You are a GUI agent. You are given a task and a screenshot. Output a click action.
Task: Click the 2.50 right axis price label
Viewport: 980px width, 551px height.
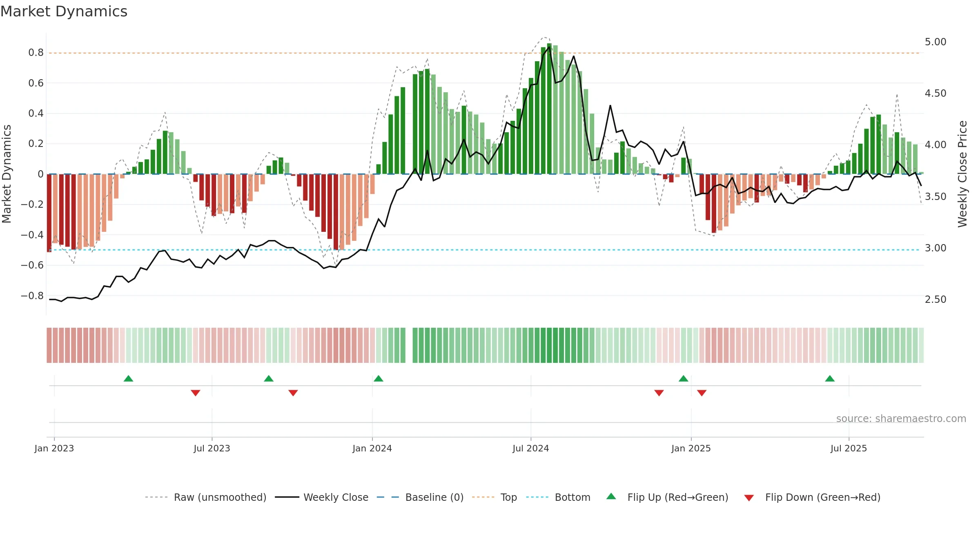[935, 299]
